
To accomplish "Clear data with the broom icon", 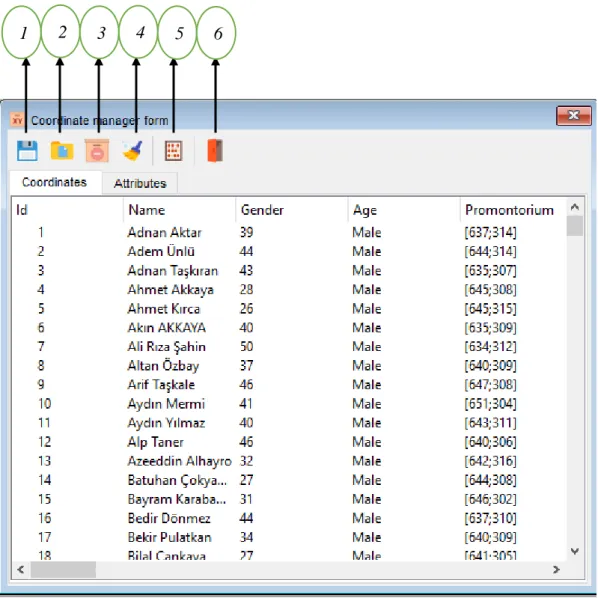I will [132, 151].
